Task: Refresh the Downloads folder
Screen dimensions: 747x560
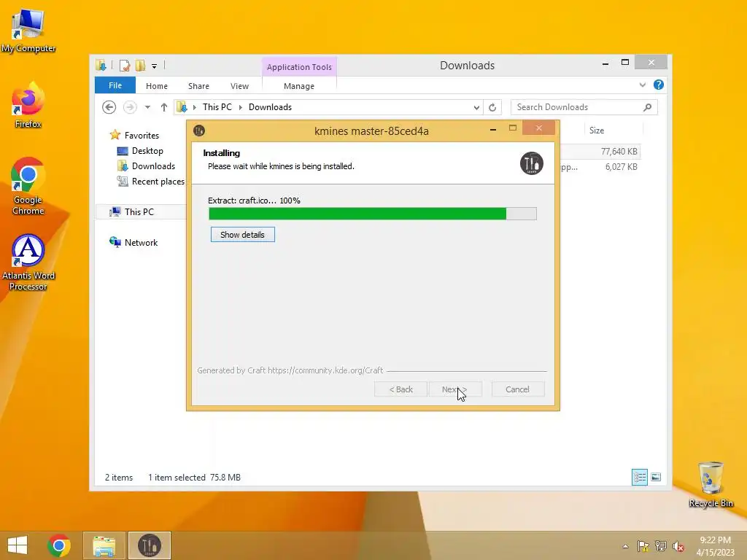Action: click(x=492, y=108)
